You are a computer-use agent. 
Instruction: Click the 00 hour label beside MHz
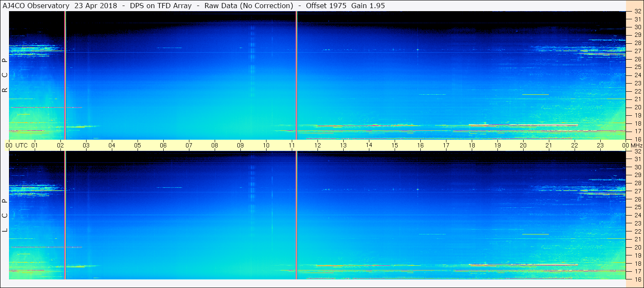(626, 145)
